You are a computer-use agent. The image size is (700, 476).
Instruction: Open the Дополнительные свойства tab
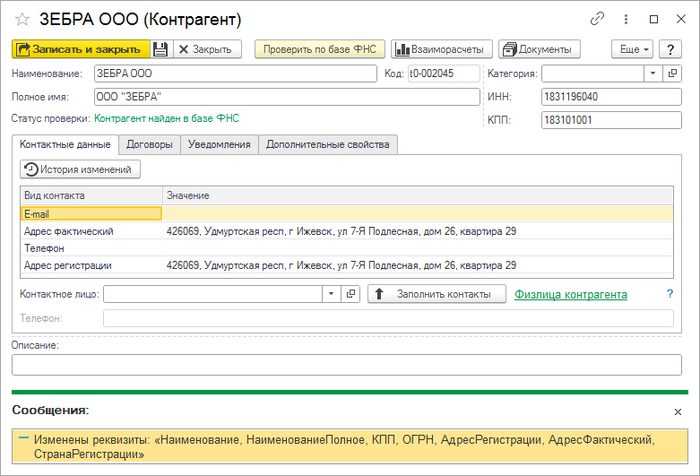[327, 145]
